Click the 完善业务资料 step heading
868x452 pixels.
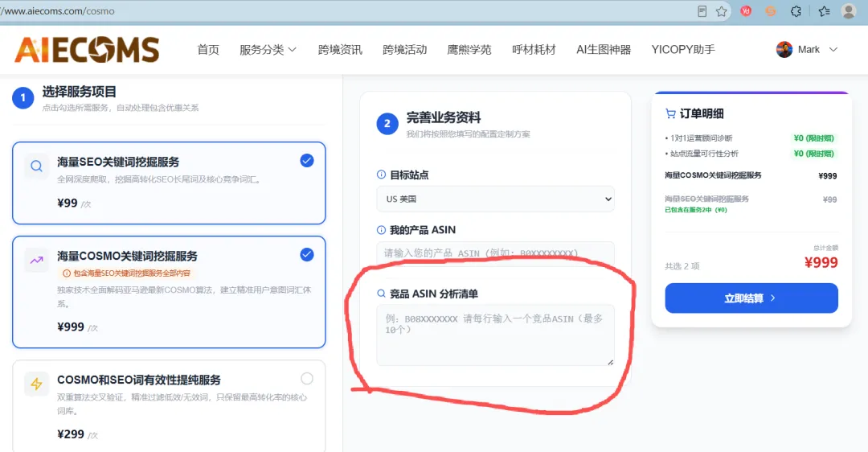tap(444, 117)
